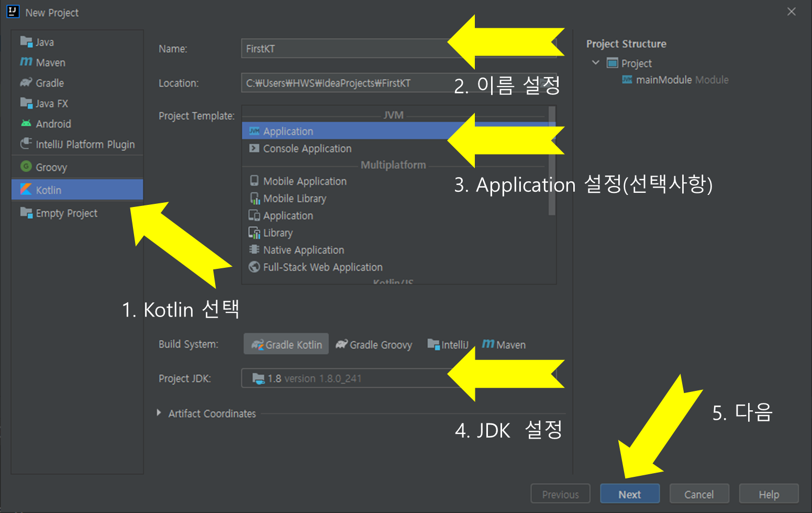The width and height of the screenshot is (812, 513).
Task: Select Java FX project type
Action: (x=77, y=103)
